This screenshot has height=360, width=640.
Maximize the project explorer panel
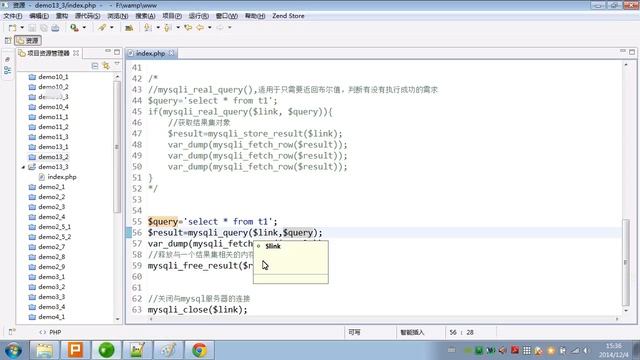[x=117, y=52]
